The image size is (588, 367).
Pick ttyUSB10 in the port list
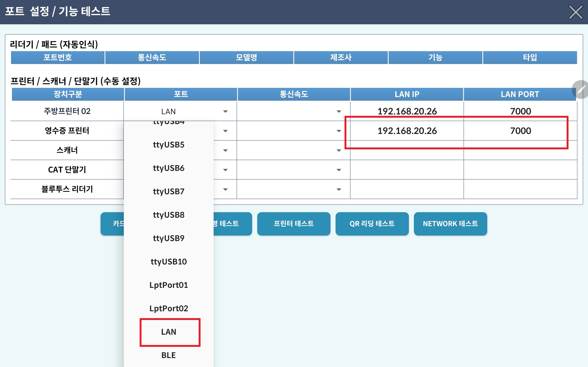pyautogui.click(x=169, y=262)
